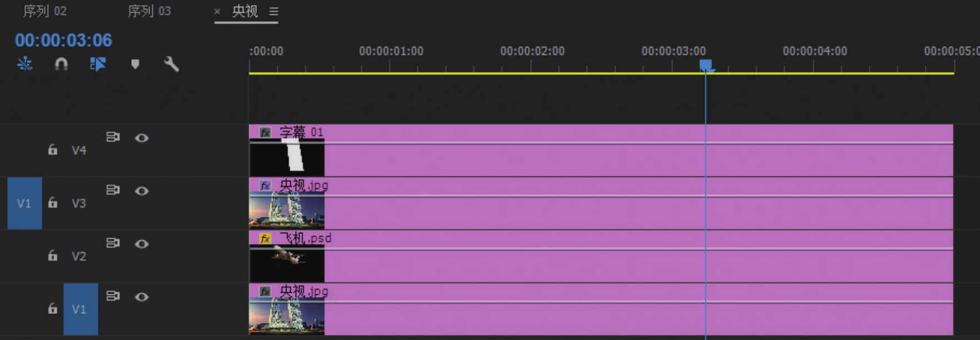Open 央视 panel menu
980x340 pixels.
tap(273, 11)
